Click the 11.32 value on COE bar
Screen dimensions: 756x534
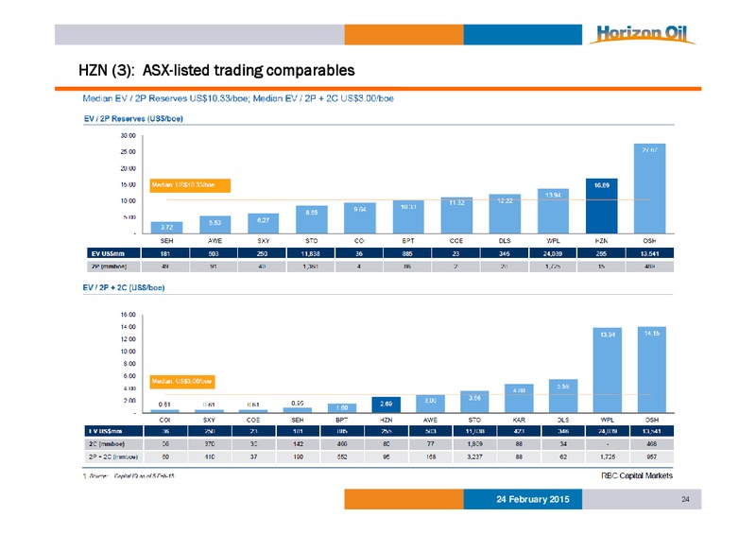pos(456,202)
